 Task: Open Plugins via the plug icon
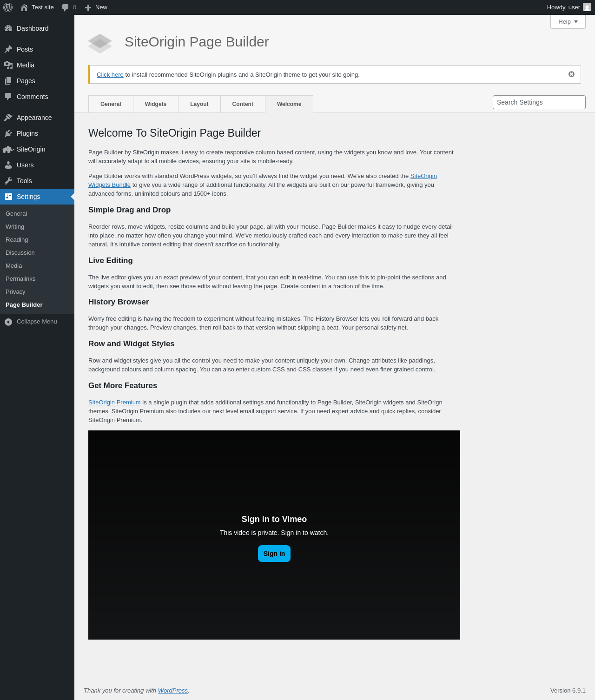pyautogui.click(x=8, y=133)
